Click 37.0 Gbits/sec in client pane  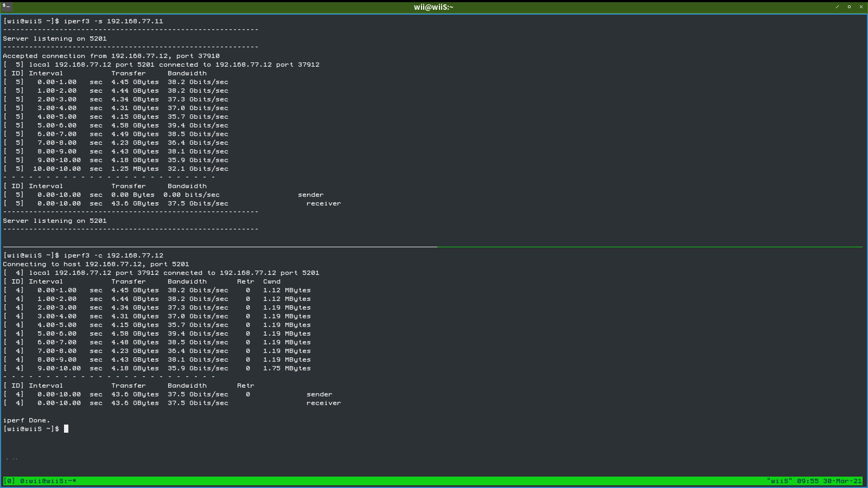point(198,316)
